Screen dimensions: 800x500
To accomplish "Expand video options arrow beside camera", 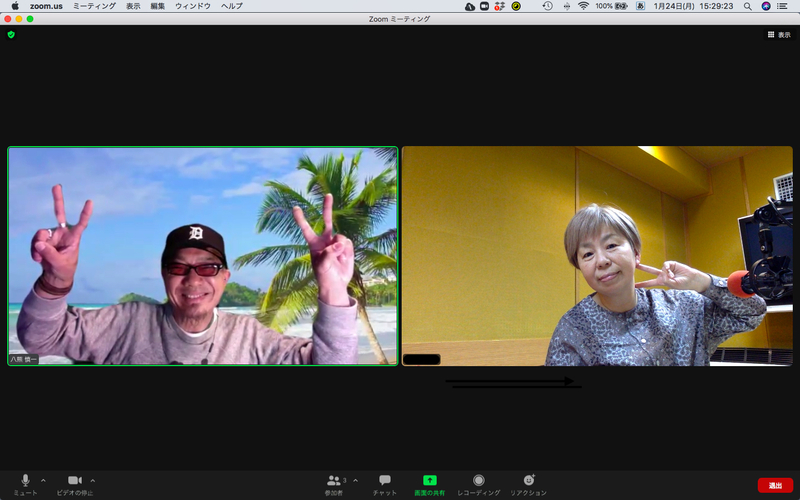I will click(x=93, y=480).
